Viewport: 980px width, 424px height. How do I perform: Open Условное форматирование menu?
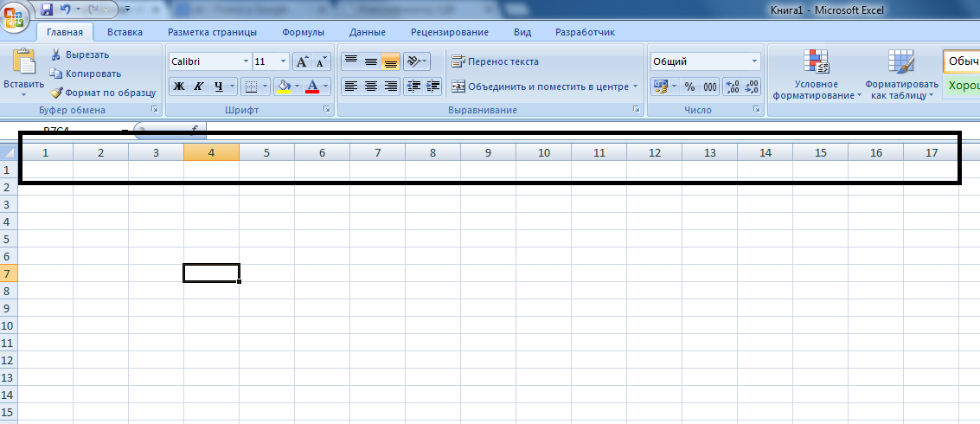coord(817,74)
